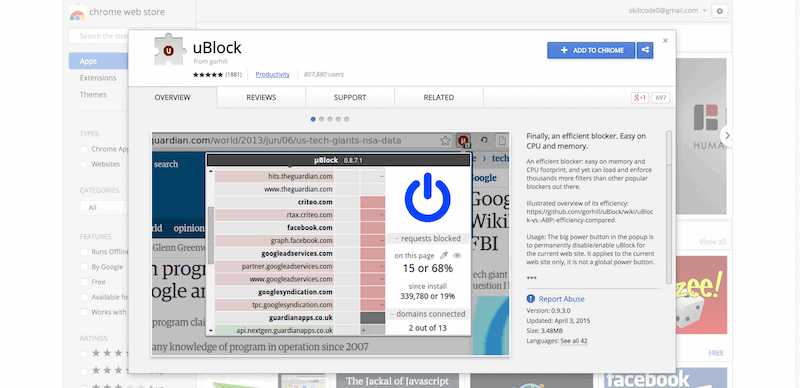This screenshot has height=388, width=800.
Task: Focus the Search the store field
Action: tap(98, 36)
